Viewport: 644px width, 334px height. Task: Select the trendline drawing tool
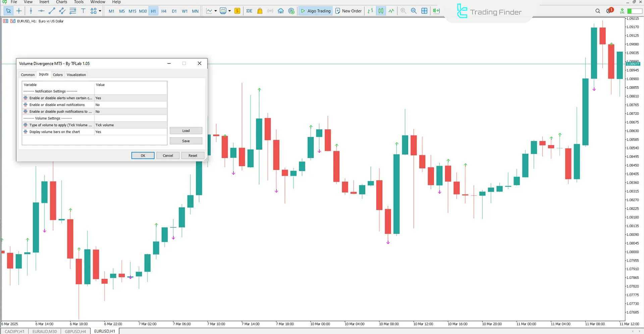(x=51, y=11)
